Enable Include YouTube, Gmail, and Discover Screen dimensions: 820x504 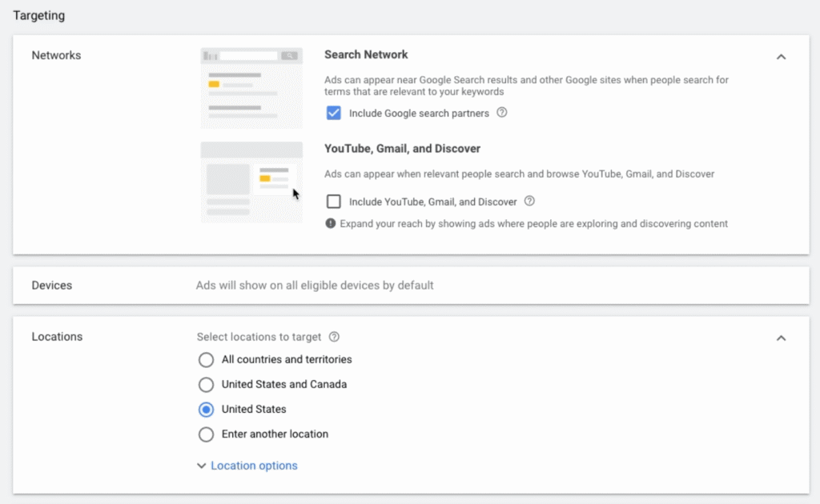pos(333,202)
